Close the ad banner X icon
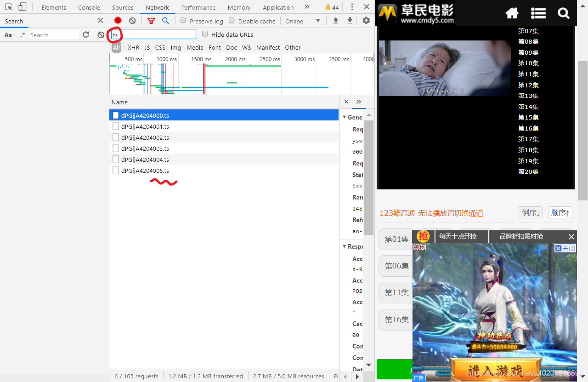 [571, 237]
